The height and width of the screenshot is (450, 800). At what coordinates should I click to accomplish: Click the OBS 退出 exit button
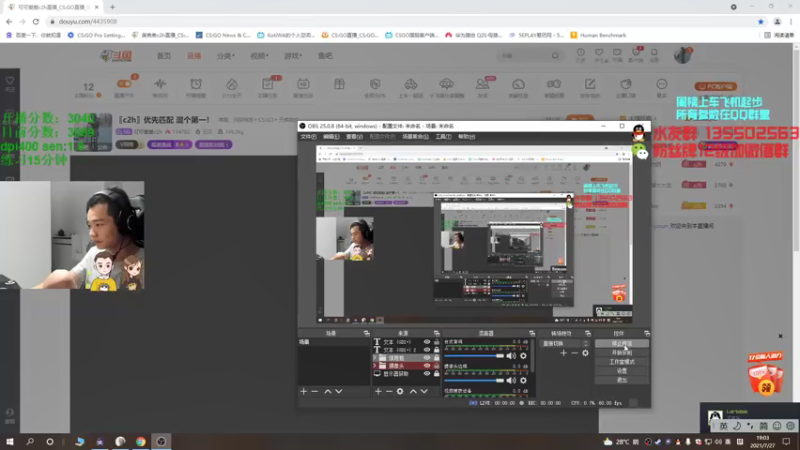click(x=622, y=380)
